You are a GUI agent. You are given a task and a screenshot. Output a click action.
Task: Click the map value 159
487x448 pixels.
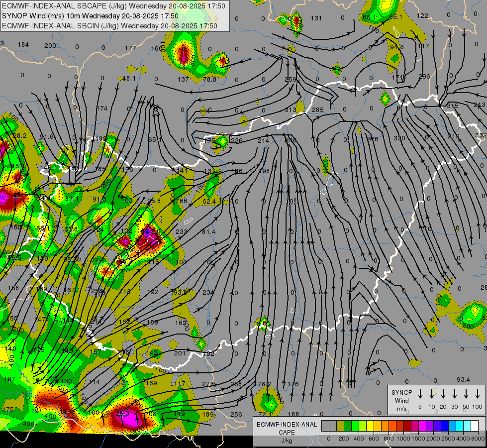[152, 323]
